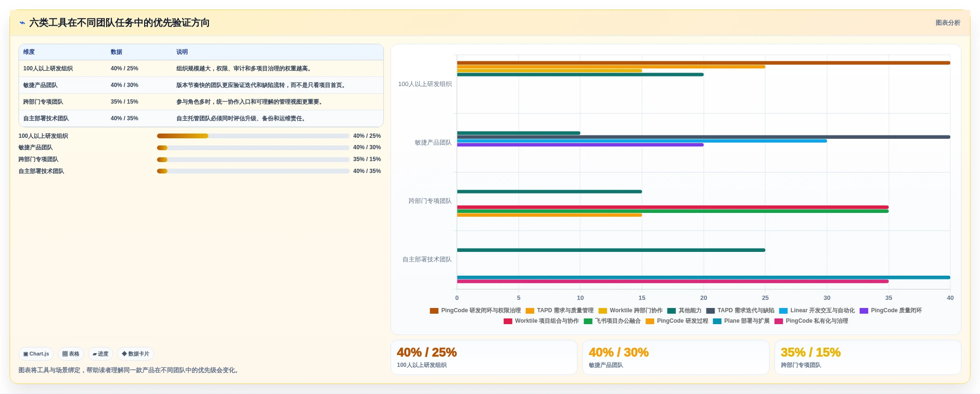Viewport: 980px width, 394px height.
Task: Toggle 飞书项目办公融合 legend item
Action: tap(612, 321)
